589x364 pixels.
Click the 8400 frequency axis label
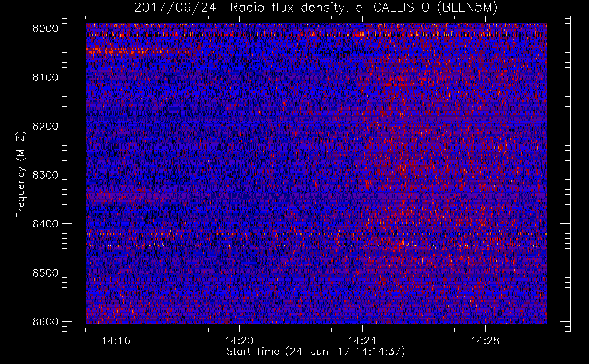46,224
